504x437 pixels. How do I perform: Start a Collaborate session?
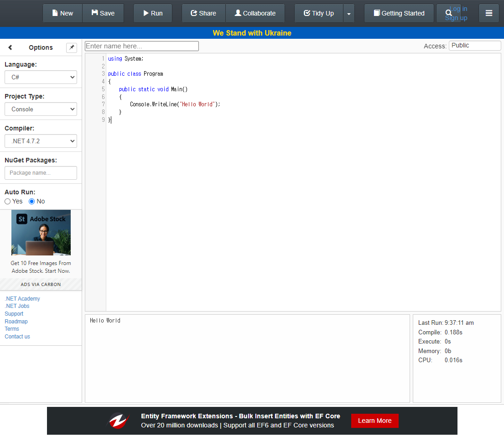(255, 13)
